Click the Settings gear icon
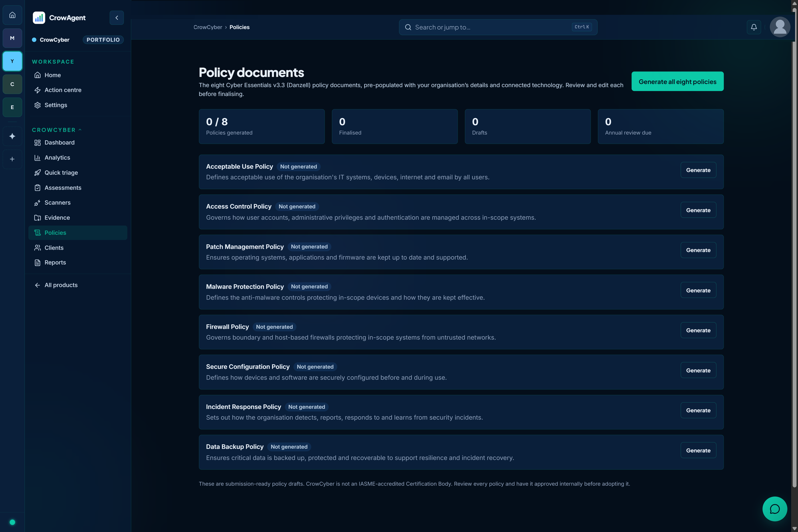This screenshot has width=798, height=532. [x=37, y=105]
